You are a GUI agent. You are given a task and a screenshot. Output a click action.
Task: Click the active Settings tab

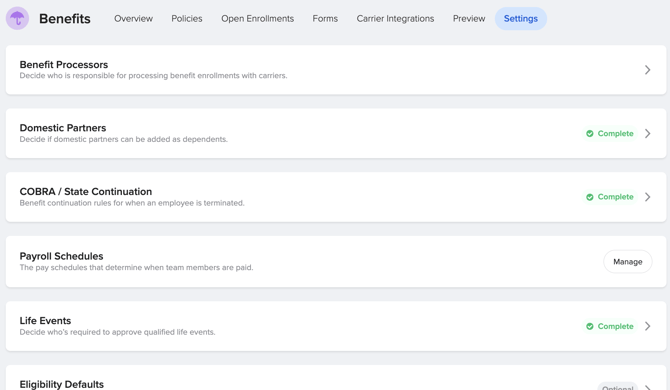click(x=520, y=19)
